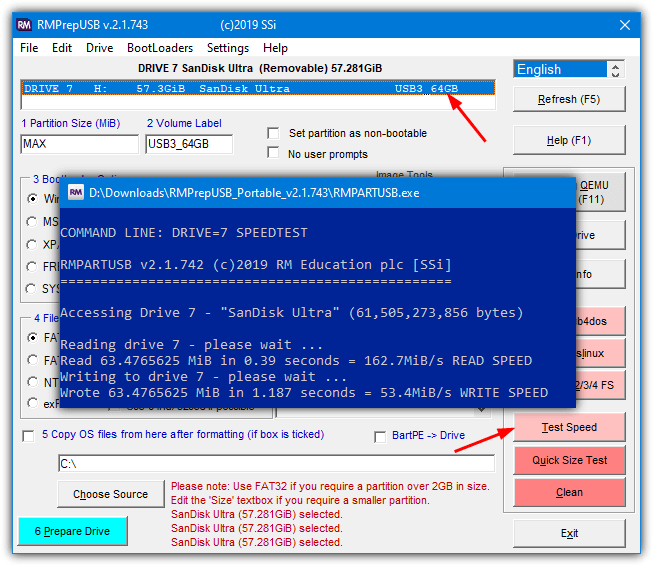
Task: Click the RM icon in RMPARTUSB.exe console title
Action: (76, 192)
